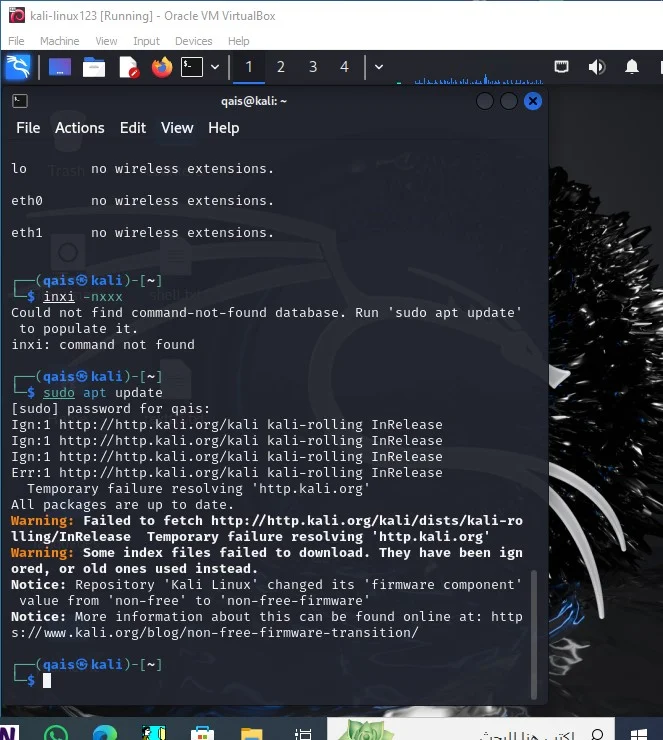663x740 pixels.
Task: Open VirtualBox Help menu
Action: coord(238,41)
